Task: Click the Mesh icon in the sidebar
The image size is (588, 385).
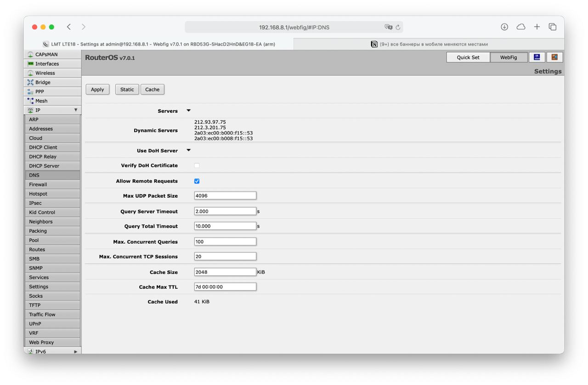Action: [31, 101]
